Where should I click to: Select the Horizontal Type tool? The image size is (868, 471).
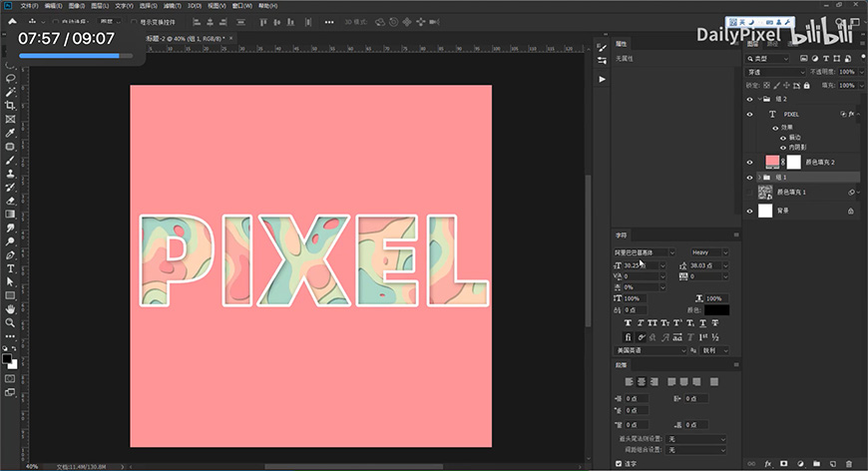[x=10, y=268]
